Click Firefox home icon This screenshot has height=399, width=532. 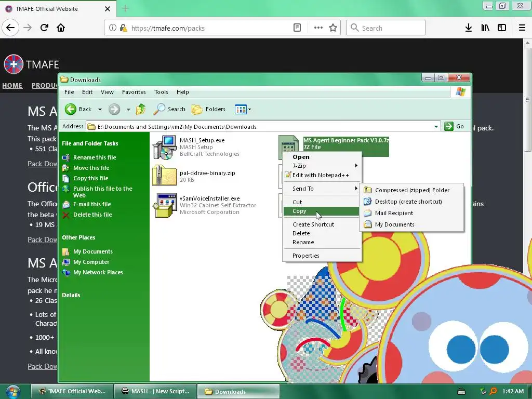click(61, 28)
